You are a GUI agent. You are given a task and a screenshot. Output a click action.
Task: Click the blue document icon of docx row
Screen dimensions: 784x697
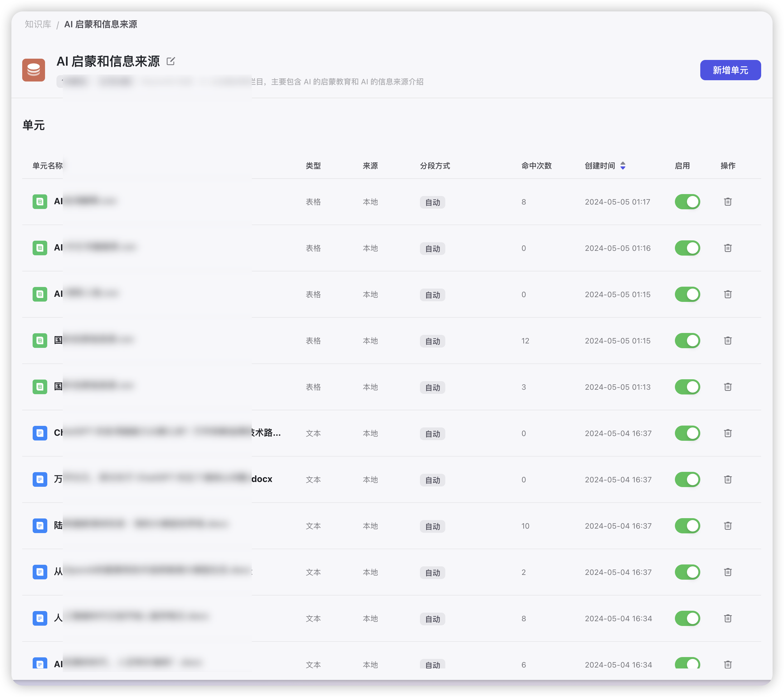tap(40, 479)
